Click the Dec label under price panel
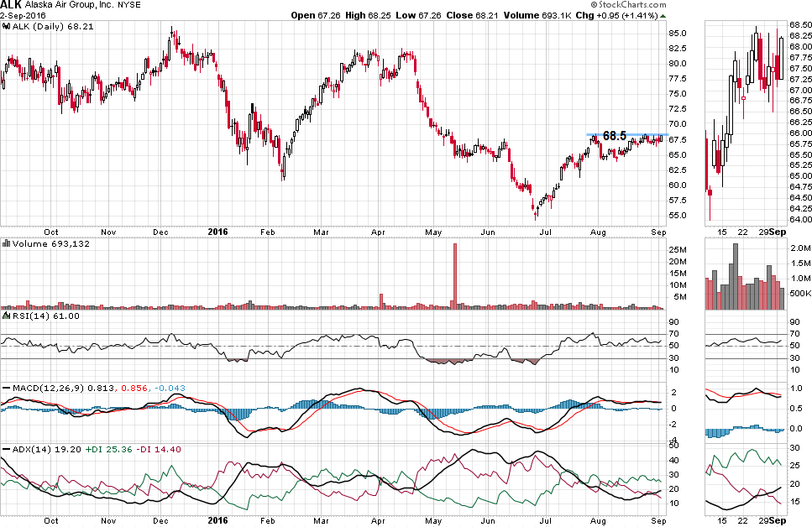 pyautogui.click(x=160, y=232)
